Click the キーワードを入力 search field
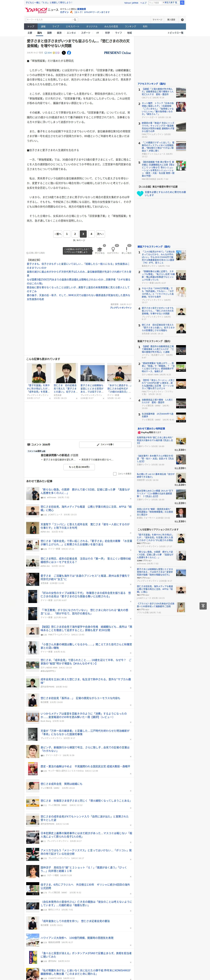 [49, 20]
